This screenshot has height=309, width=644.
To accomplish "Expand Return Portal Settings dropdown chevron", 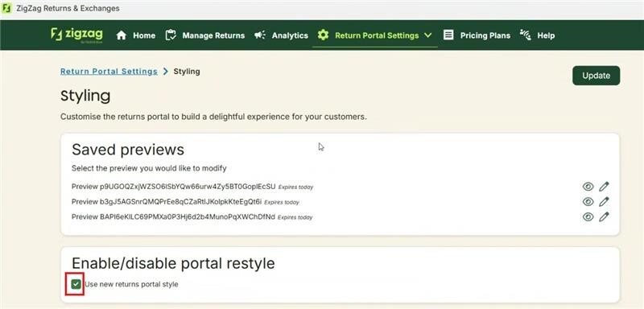I will [x=428, y=35].
